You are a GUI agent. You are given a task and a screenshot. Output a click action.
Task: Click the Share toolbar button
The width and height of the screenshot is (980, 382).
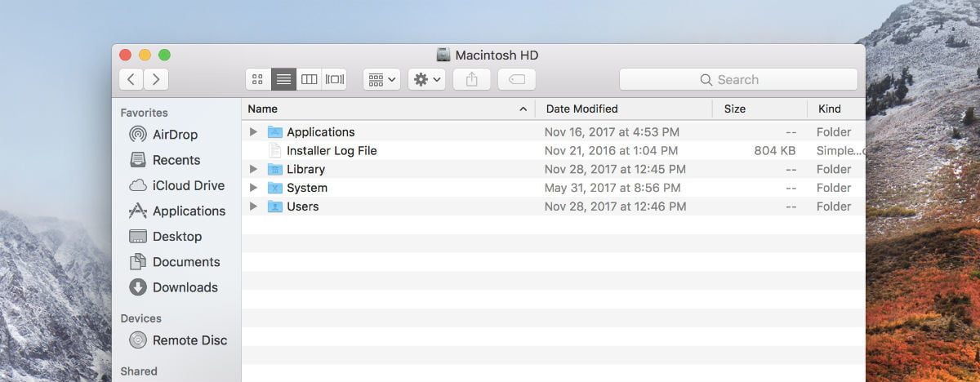click(x=471, y=79)
